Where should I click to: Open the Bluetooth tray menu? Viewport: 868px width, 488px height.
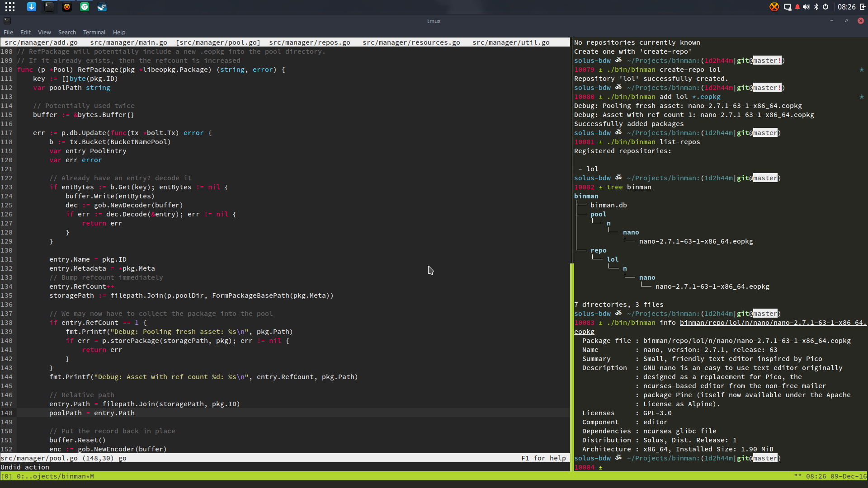coord(816,7)
